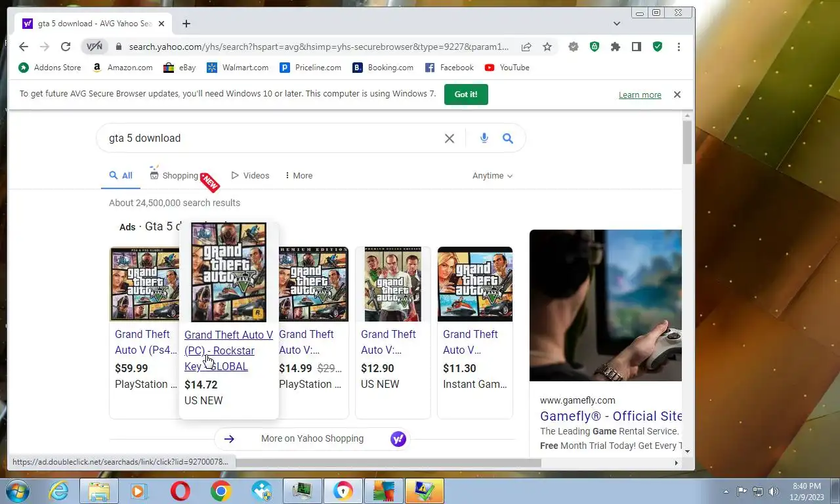Click the $59.99 PlayStation ad thumbnail
Viewport: 840px width, 504px height.
point(144,284)
